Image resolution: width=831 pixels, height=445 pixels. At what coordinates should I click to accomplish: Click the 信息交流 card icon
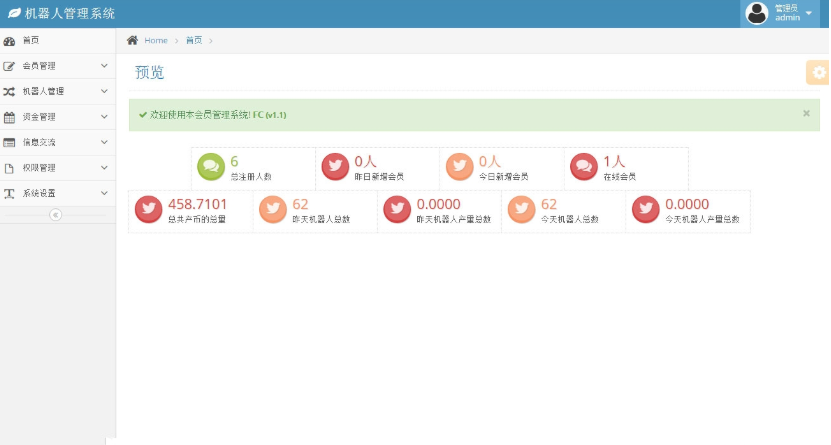(x=9, y=143)
